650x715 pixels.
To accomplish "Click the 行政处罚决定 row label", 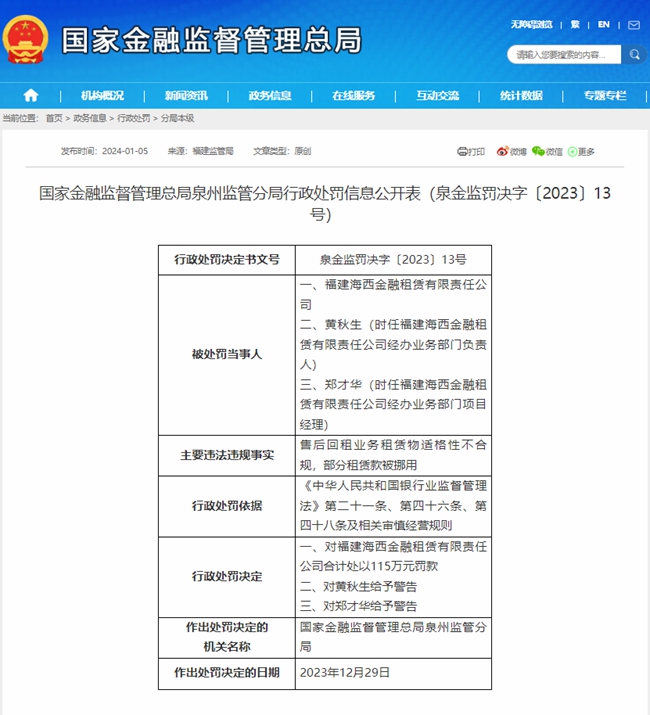I will coord(227,576).
